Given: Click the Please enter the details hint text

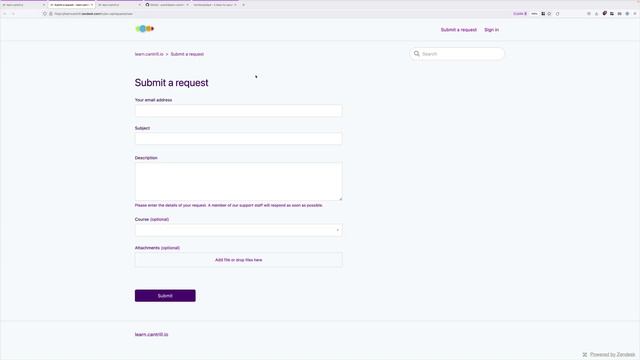Looking at the screenshot, I should (229, 205).
